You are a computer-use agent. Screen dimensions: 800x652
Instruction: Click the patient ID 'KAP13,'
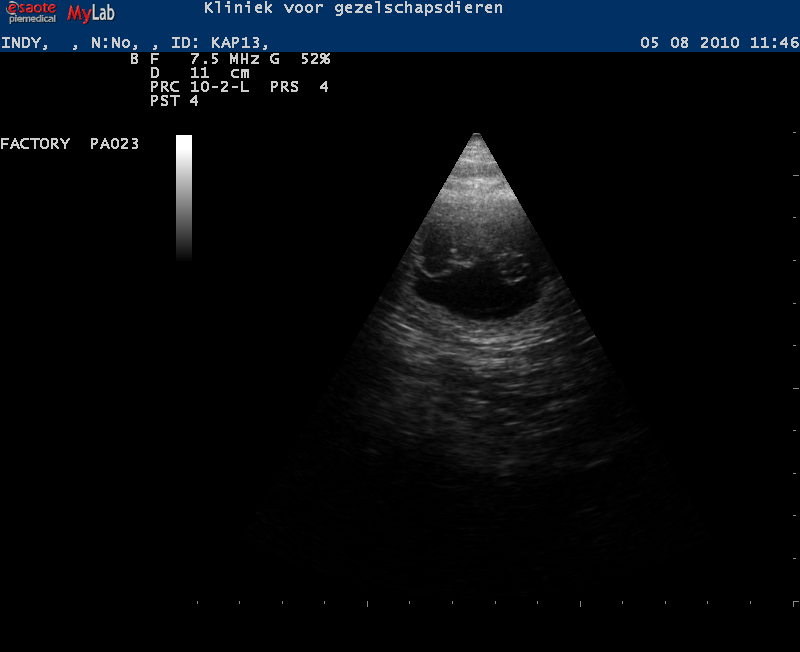click(x=240, y=43)
